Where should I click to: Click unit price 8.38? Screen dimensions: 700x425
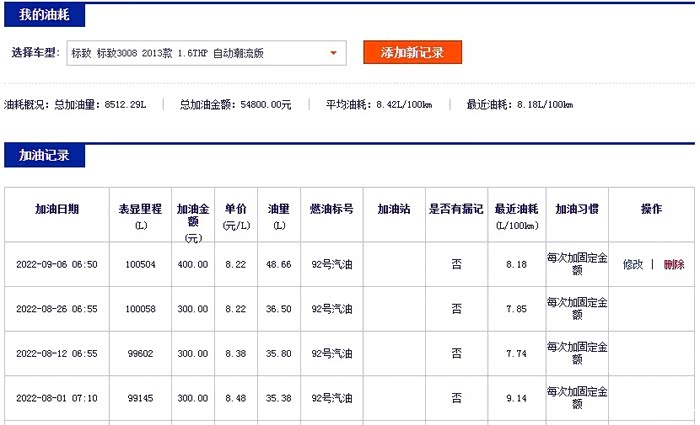coord(236,354)
